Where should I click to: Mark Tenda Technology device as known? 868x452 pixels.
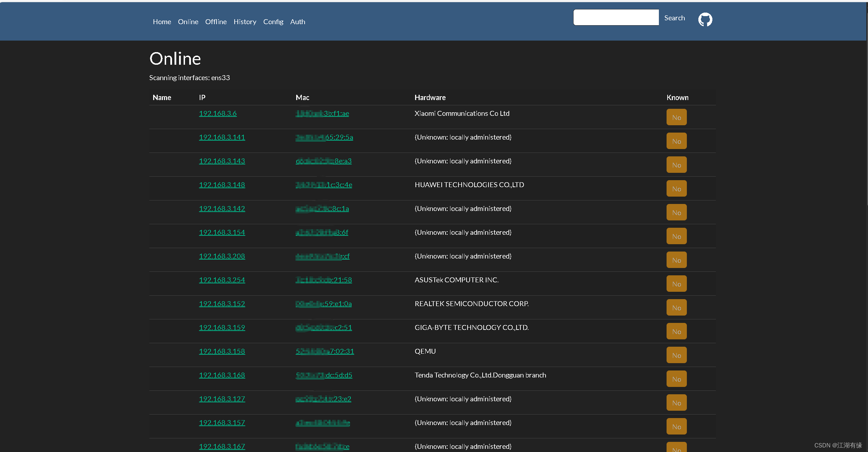click(676, 379)
